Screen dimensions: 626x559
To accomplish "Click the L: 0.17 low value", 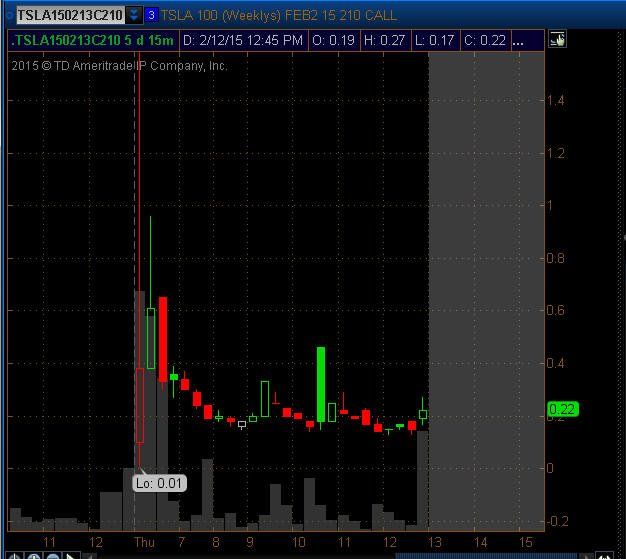I will (x=434, y=40).
